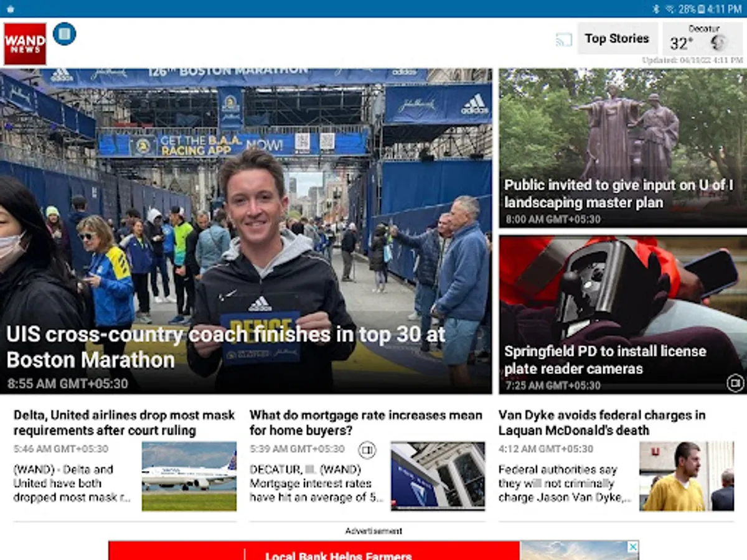This screenshot has height=560, width=747.
Task: Tap the WAND News logo
Action: pos(25,44)
